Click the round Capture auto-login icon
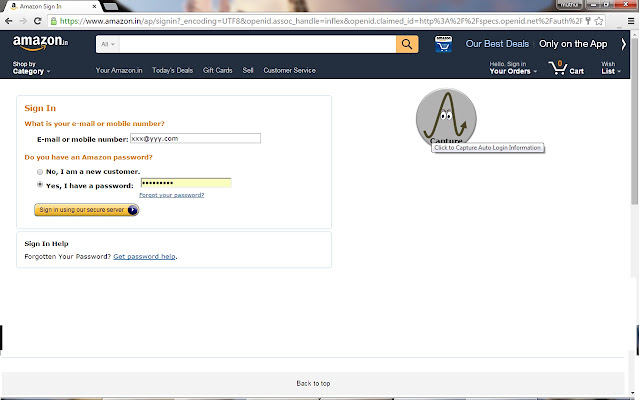This screenshot has height=400, width=640. coord(446,118)
